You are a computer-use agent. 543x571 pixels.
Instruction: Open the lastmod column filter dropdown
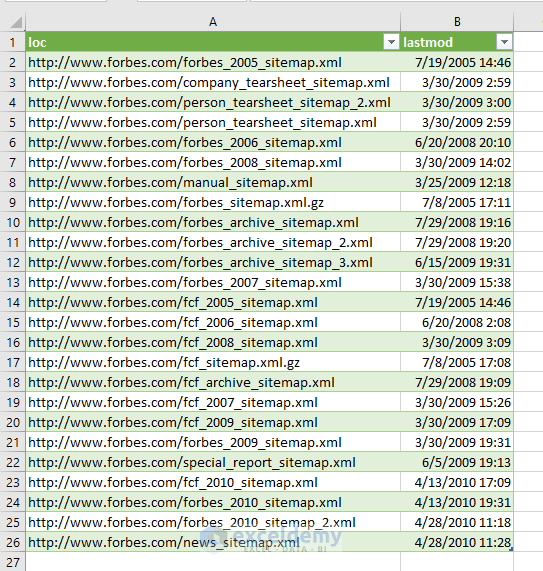(x=504, y=42)
